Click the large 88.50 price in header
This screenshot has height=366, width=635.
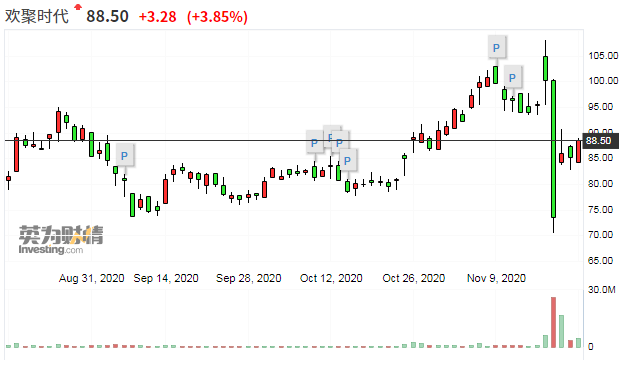point(107,16)
